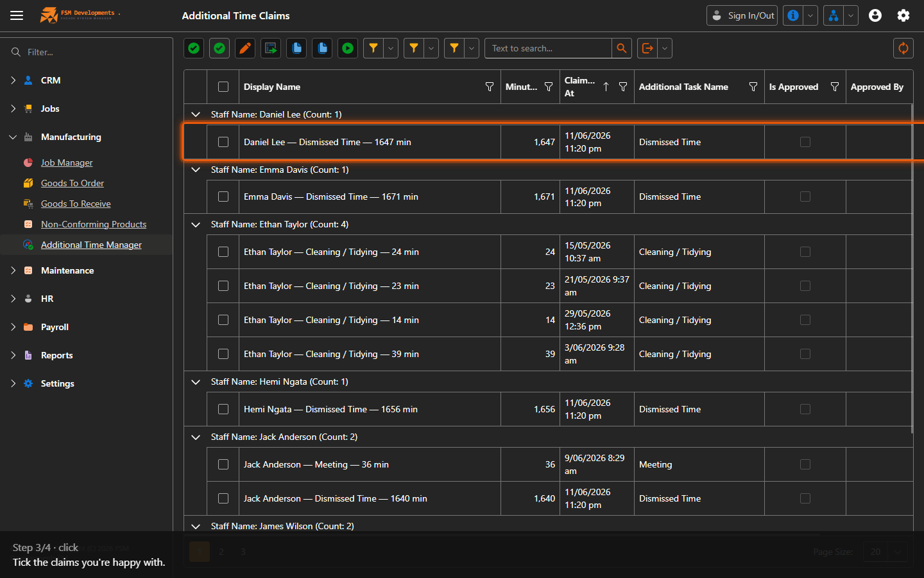Collapse the Jack Anderson staff group
The height and width of the screenshot is (578, 924).
196,437
